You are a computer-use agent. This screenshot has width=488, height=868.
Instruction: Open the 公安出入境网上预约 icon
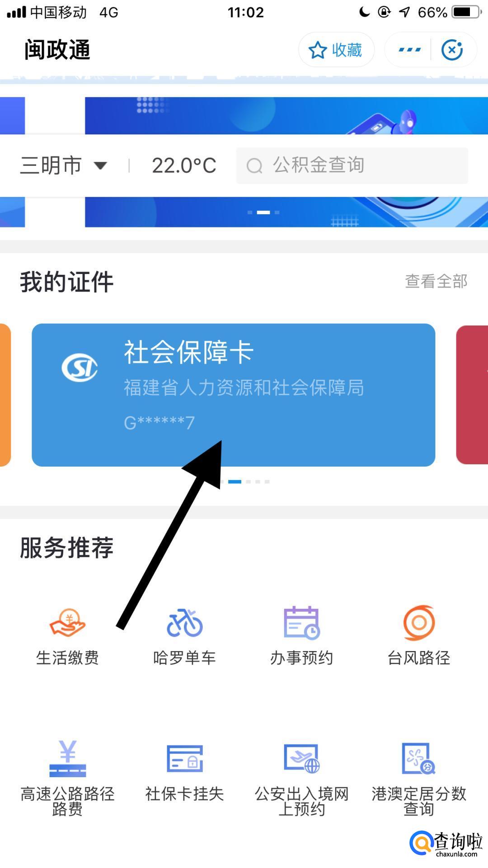(301, 759)
